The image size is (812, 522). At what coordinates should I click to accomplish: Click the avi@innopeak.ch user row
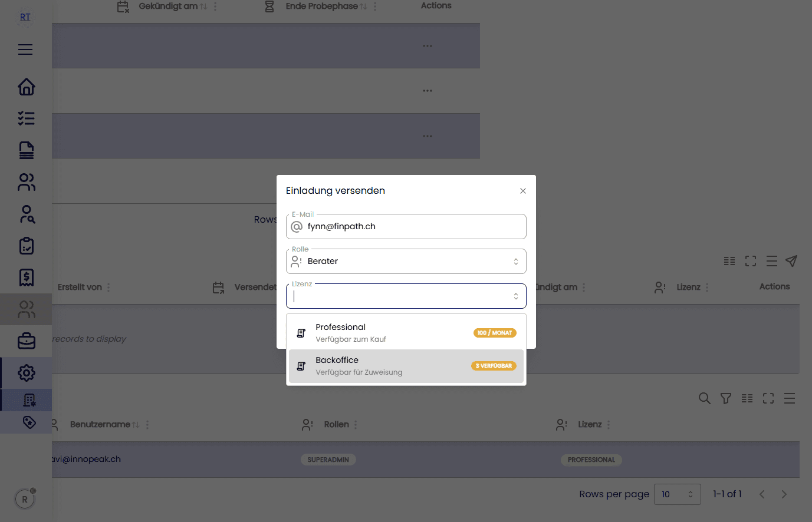pos(426,460)
